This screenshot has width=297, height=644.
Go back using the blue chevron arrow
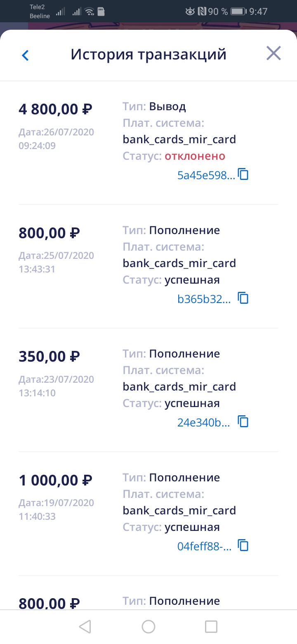click(x=25, y=55)
